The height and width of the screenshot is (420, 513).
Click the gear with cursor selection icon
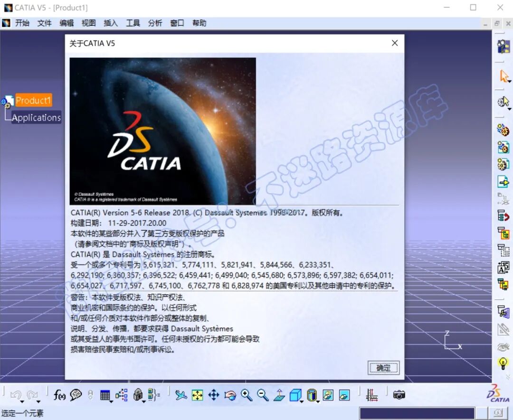(x=503, y=102)
